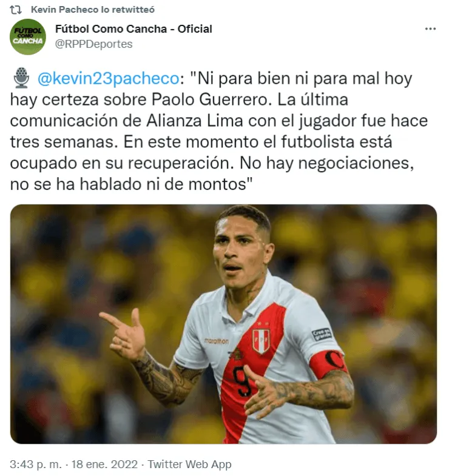
Task: Click the '18 ene. 2022' date
Action: click(104, 464)
